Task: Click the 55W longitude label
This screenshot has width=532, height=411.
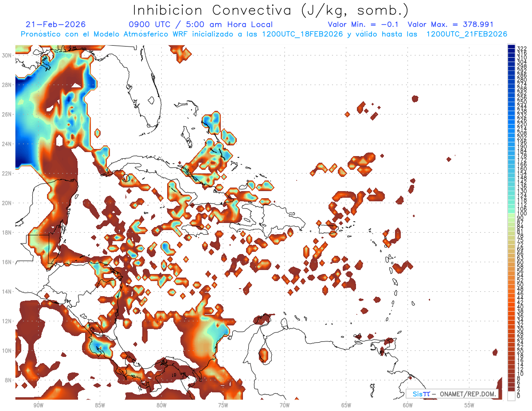Action: (x=469, y=405)
